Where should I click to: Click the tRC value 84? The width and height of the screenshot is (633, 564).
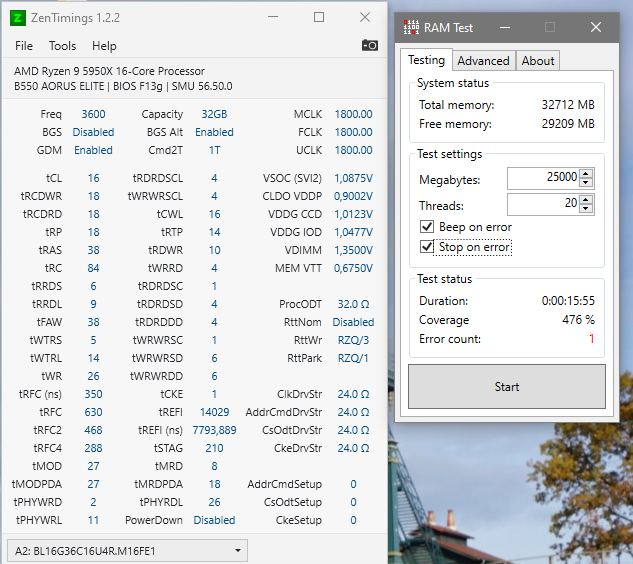[93, 268]
